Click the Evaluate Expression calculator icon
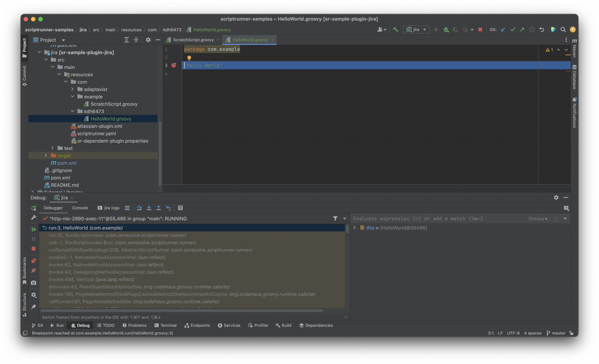The height and width of the screenshot is (364, 599). point(180,208)
